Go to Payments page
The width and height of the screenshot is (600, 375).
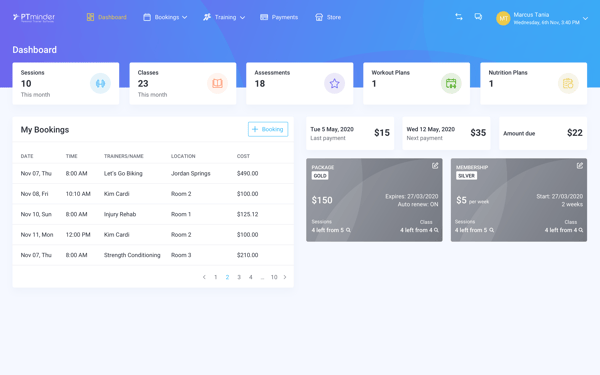(279, 17)
